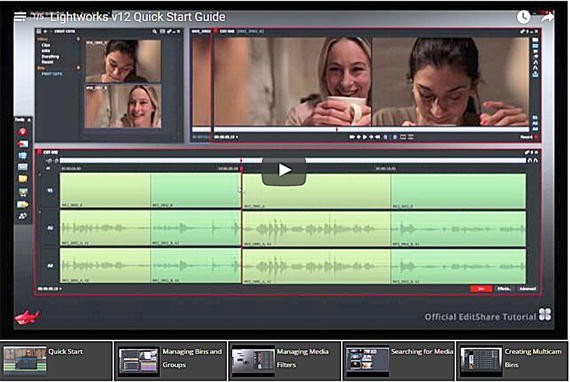Open the viewer panel's wrench settings icon
The height and width of the screenshot is (382, 570).
tap(523, 32)
